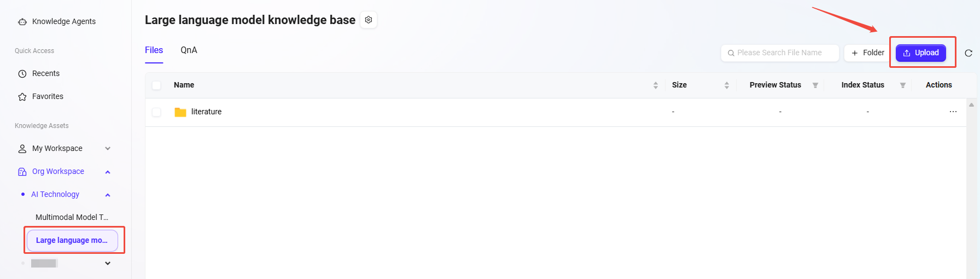This screenshot has height=279, width=980.
Task: Sort the file list by Size
Action: click(x=727, y=85)
